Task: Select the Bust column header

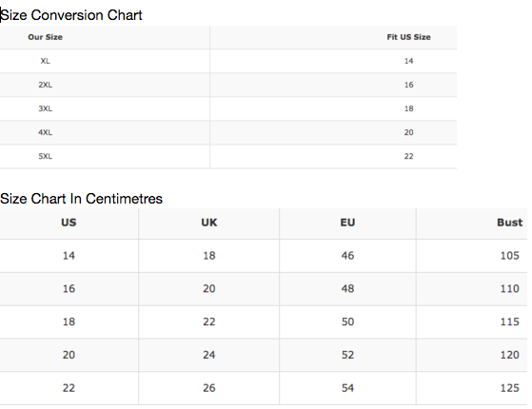Action: tap(509, 223)
